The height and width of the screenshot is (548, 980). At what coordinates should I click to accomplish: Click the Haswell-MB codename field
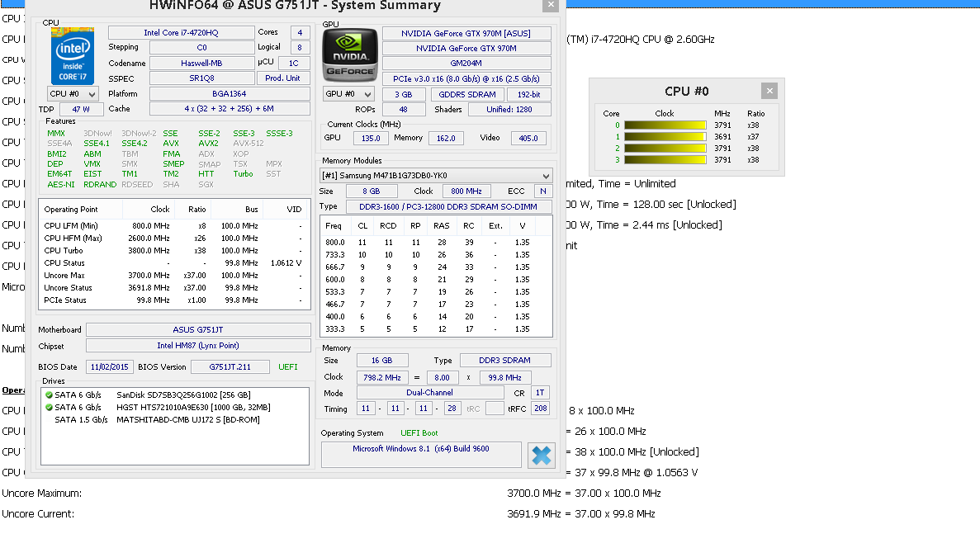(x=201, y=63)
